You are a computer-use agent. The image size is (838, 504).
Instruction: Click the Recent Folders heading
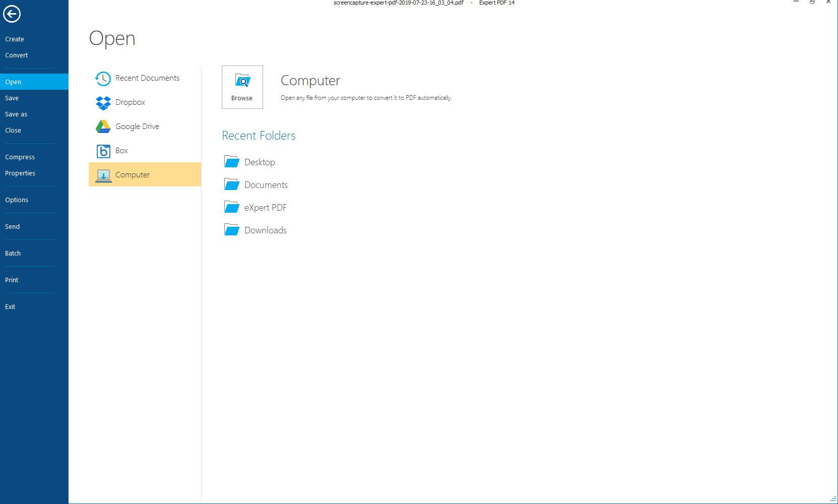pyautogui.click(x=259, y=136)
